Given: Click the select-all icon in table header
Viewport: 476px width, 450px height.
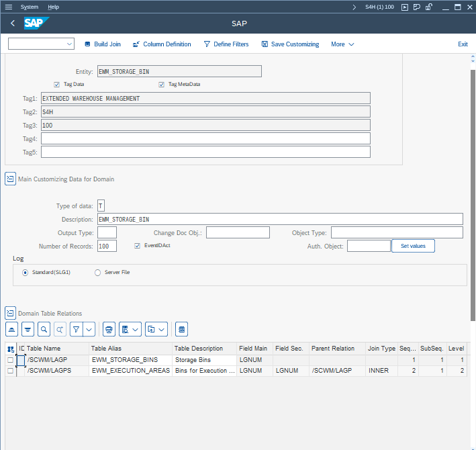Looking at the screenshot, I should tap(11, 349).
